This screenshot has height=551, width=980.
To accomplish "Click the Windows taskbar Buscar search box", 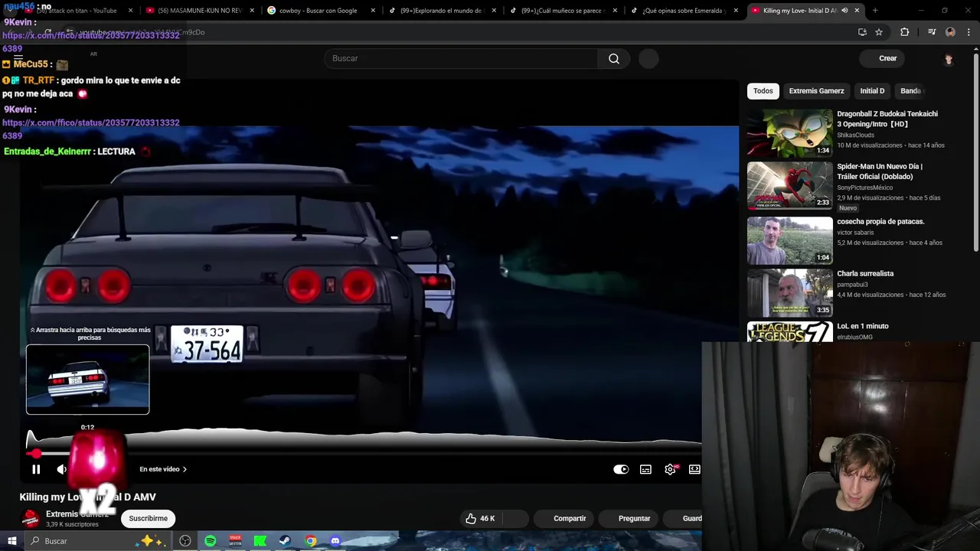I will pos(98,541).
